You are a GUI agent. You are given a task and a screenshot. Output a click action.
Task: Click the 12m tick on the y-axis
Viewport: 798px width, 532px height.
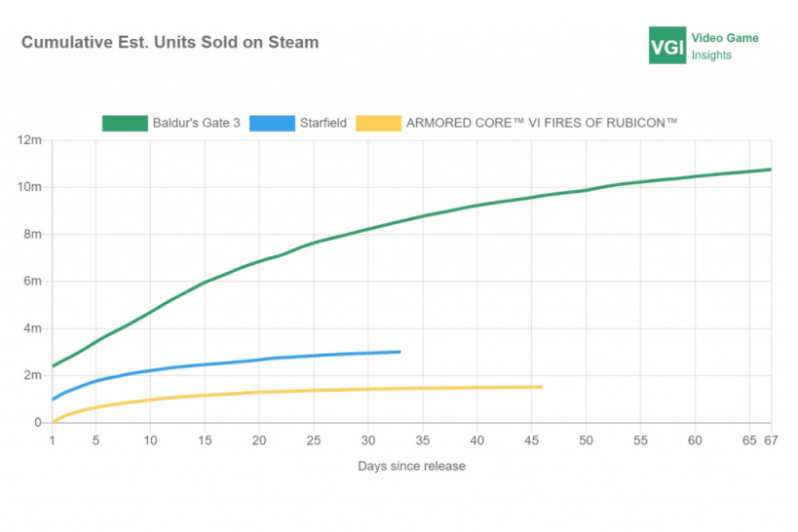point(30,140)
